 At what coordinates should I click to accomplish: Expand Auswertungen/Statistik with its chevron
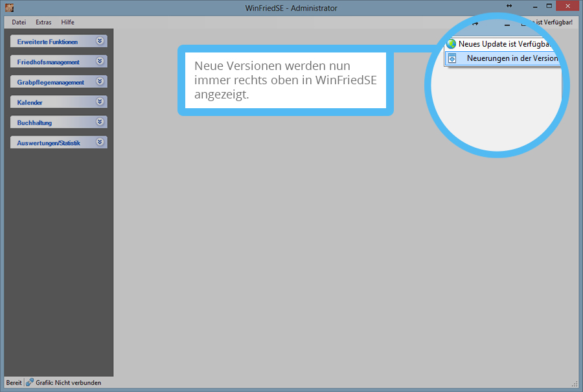[99, 142]
